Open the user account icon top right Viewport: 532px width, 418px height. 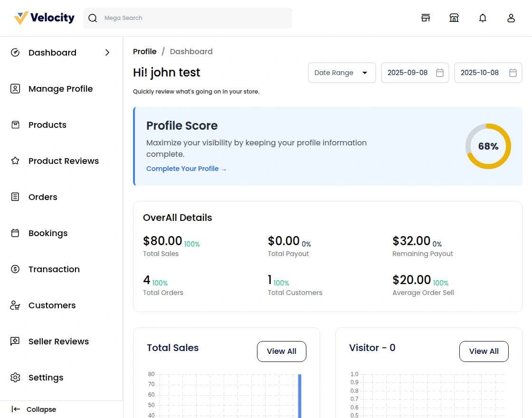click(511, 18)
